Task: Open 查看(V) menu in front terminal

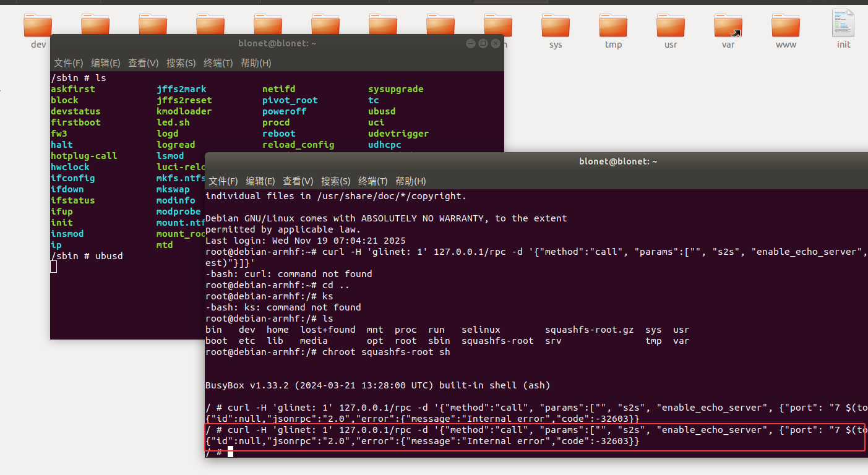Action: [x=298, y=181]
